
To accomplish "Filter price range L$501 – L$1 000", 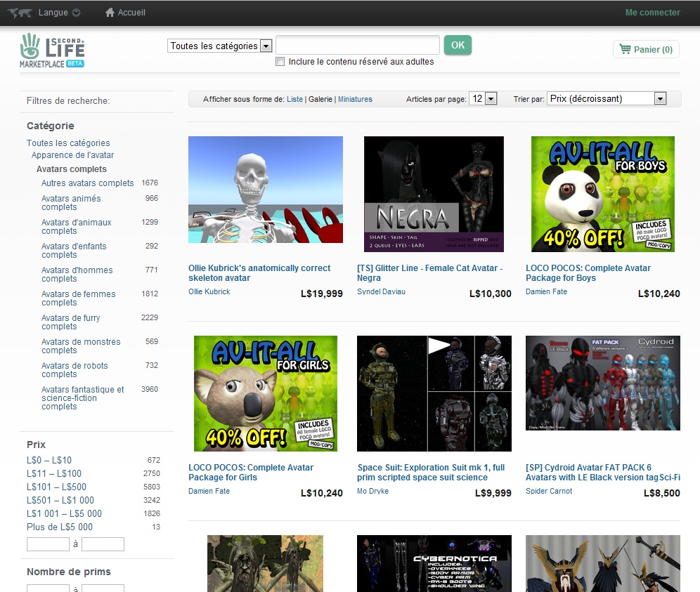I will pos(60,500).
